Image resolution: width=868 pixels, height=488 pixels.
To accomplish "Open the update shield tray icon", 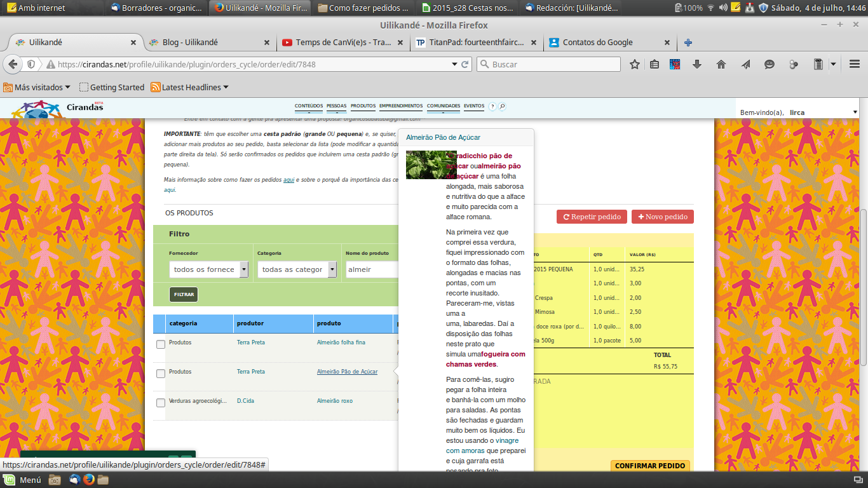I will [x=763, y=8].
